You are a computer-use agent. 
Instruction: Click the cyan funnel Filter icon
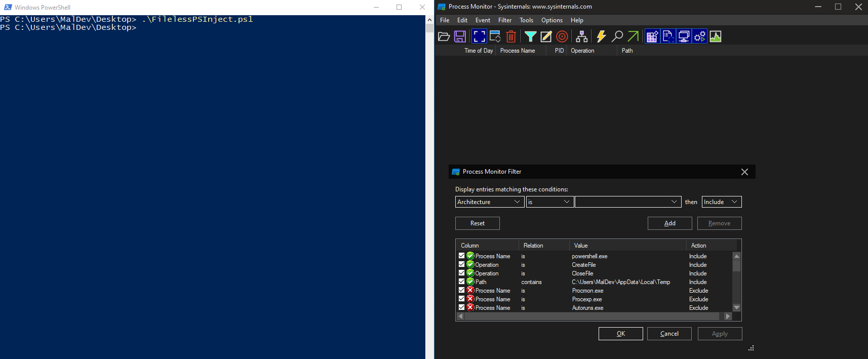(x=530, y=36)
